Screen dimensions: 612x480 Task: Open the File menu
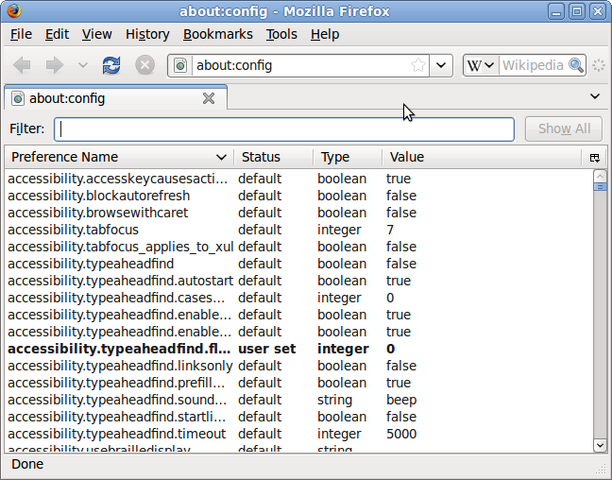pos(21,34)
